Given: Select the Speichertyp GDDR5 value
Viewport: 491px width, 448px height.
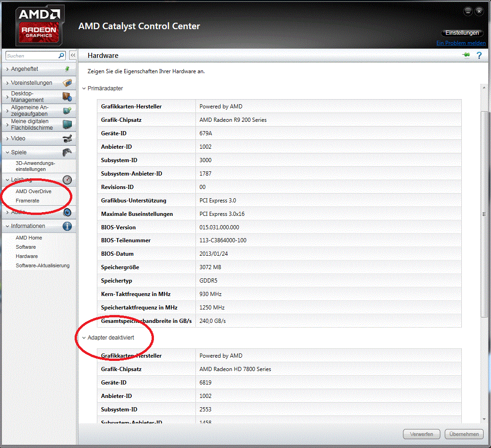Looking at the screenshot, I should 208,281.
